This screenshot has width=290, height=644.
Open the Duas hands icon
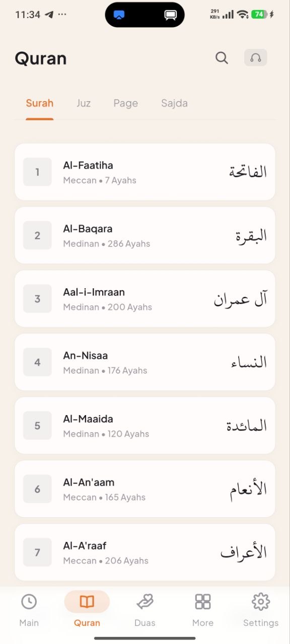click(145, 601)
